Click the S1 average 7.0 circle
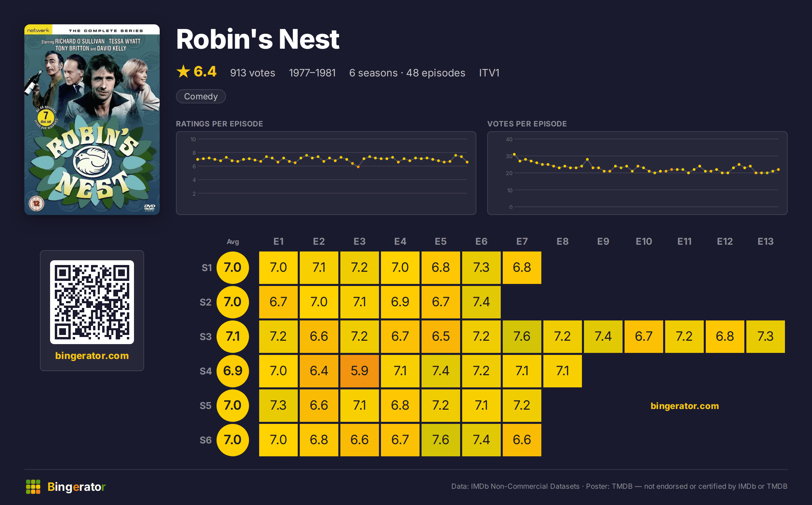812x505 pixels. coord(233,268)
